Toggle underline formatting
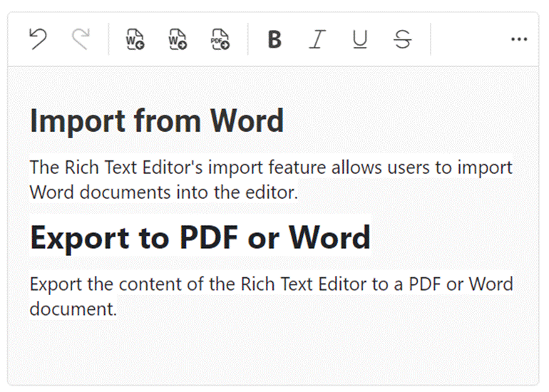This screenshot has height=392, width=549. pos(360,39)
